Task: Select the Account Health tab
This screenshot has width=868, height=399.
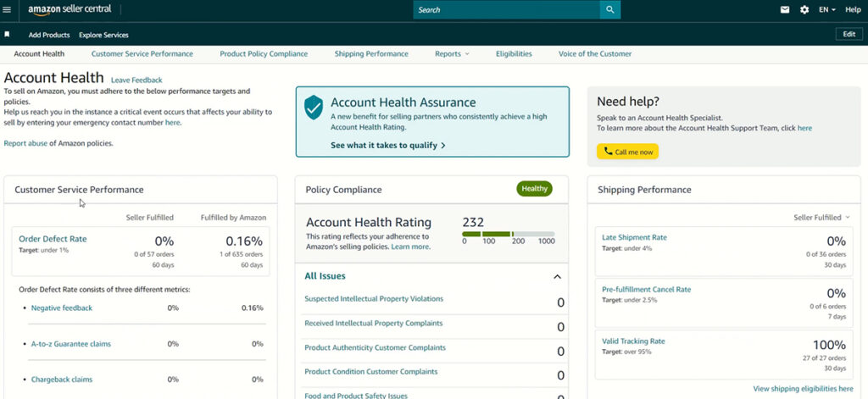Action: tap(39, 53)
